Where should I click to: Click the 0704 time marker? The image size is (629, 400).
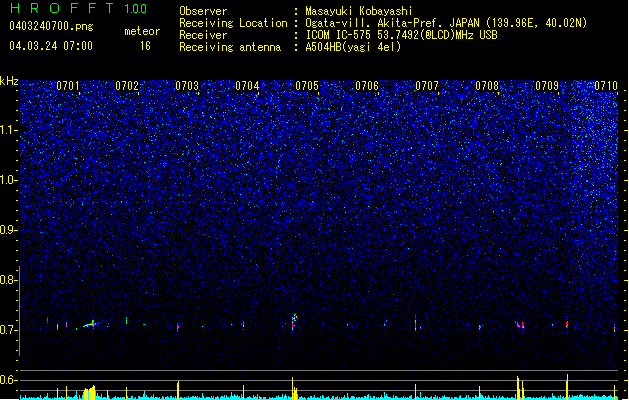(247, 86)
